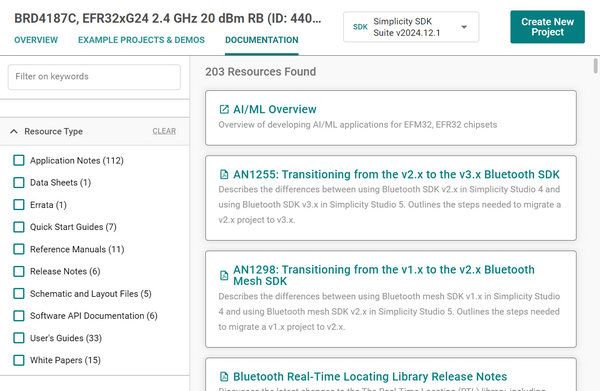Click the PDF icon next to AN1298 title
600x391 pixels.
coord(224,275)
